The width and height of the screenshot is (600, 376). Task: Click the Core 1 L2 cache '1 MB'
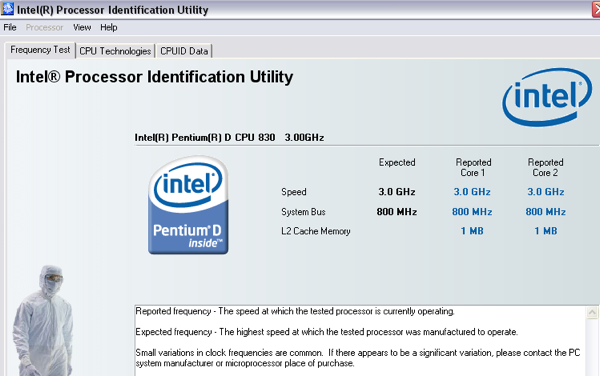point(472,231)
